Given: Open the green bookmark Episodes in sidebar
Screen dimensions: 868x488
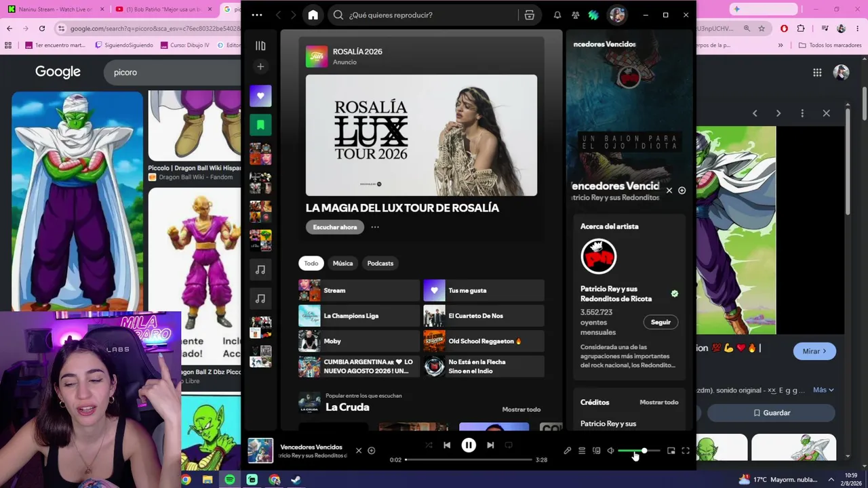Looking at the screenshot, I should pyautogui.click(x=260, y=125).
